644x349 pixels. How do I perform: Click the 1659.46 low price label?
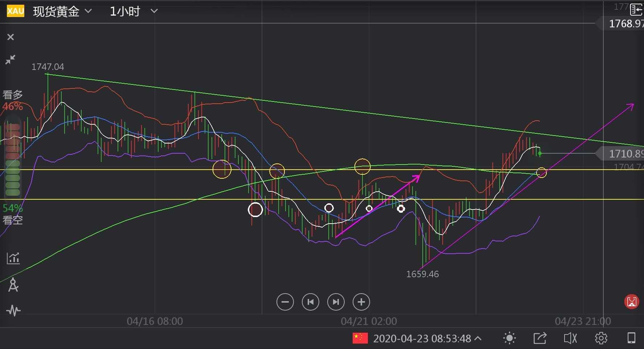pos(422,274)
